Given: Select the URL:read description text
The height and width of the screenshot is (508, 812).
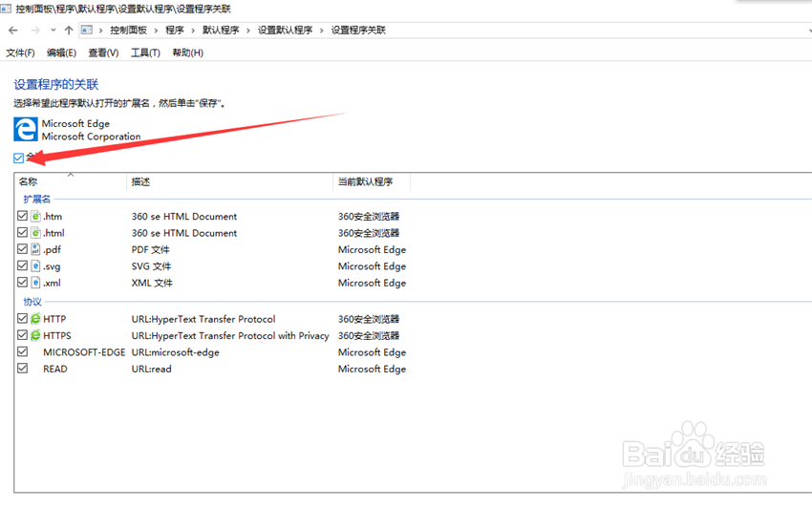Looking at the screenshot, I should coord(151,369).
